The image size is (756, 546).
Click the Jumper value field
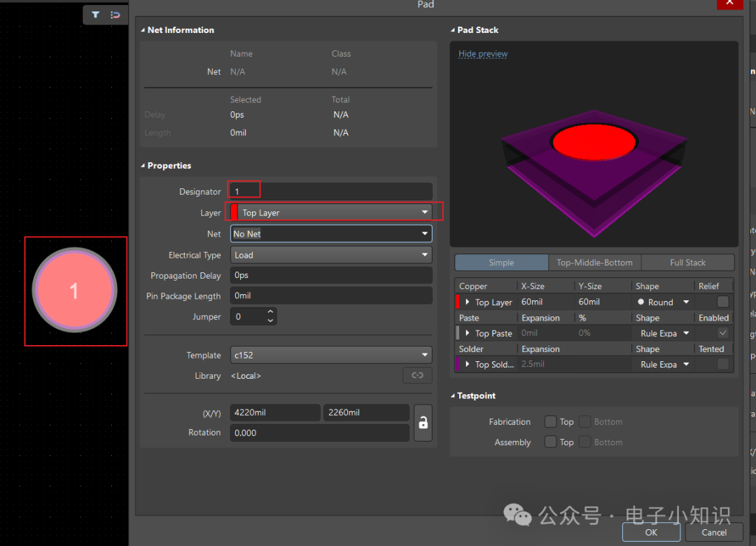tap(248, 316)
